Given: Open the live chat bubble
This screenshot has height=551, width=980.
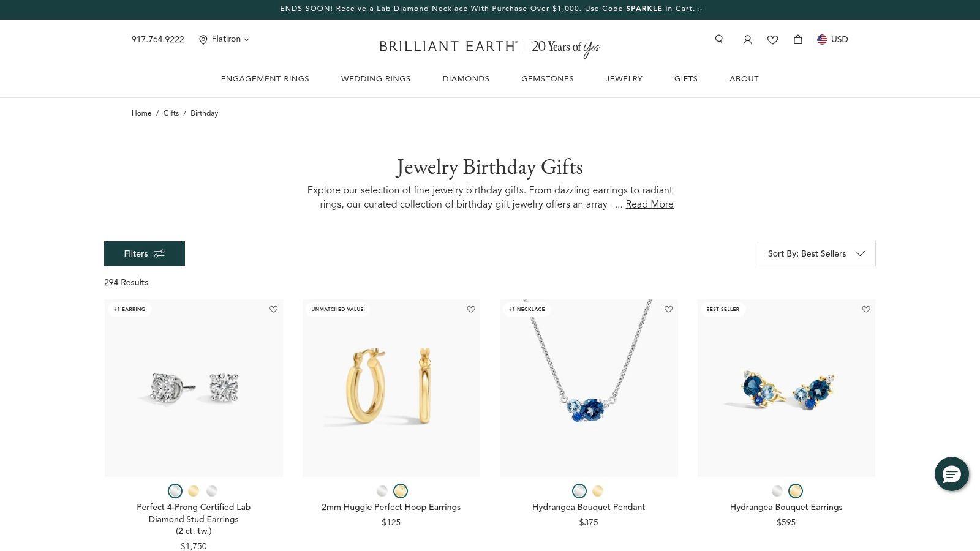Looking at the screenshot, I should click(951, 474).
